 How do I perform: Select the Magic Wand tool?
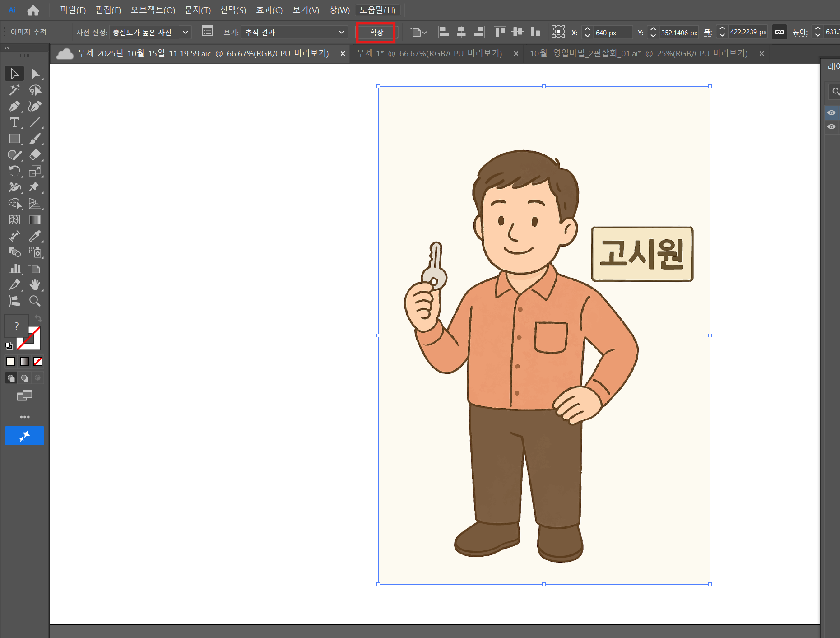(x=14, y=90)
